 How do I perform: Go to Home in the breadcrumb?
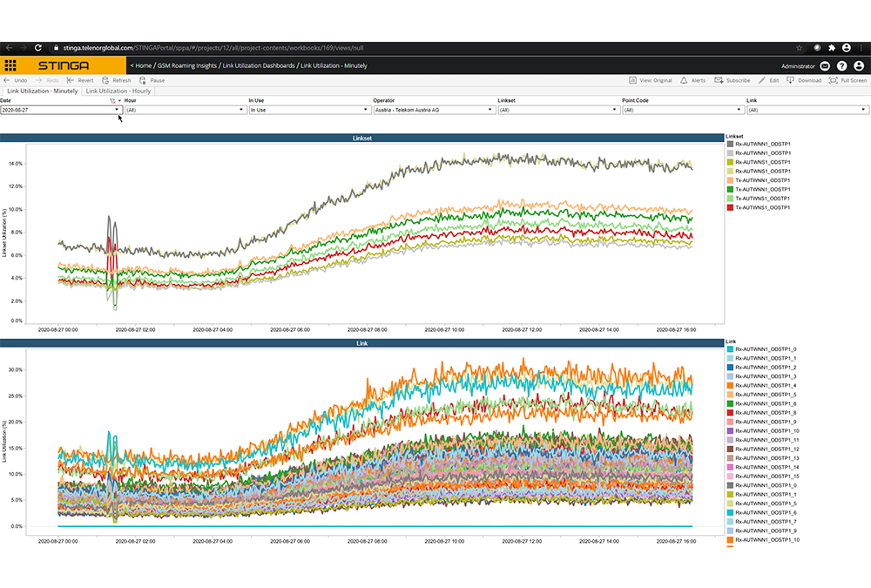tap(144, 65)
